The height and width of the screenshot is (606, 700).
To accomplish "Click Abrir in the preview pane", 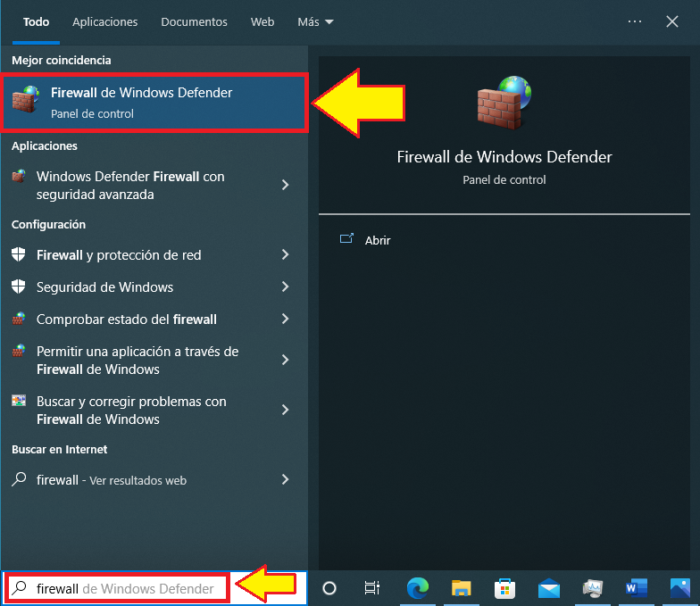I will 378,240.
